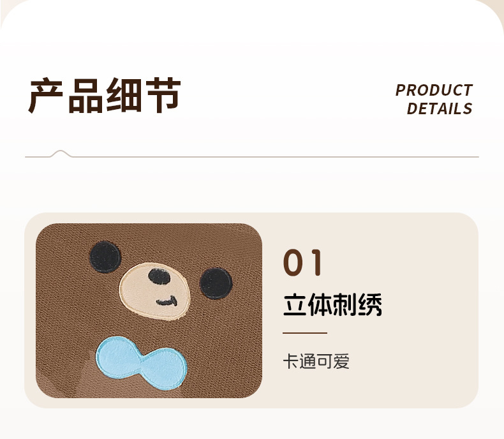Click the 卡通可爱 description text
This screenshot has height=439, width=504.
(x=316, y=362)
